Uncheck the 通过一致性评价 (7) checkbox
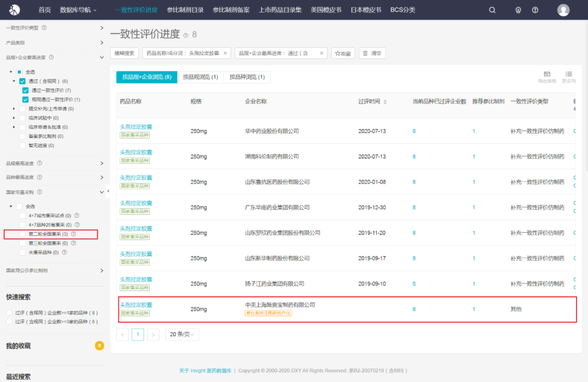This screenshot has width=588, height=382. tap(26, 90)
